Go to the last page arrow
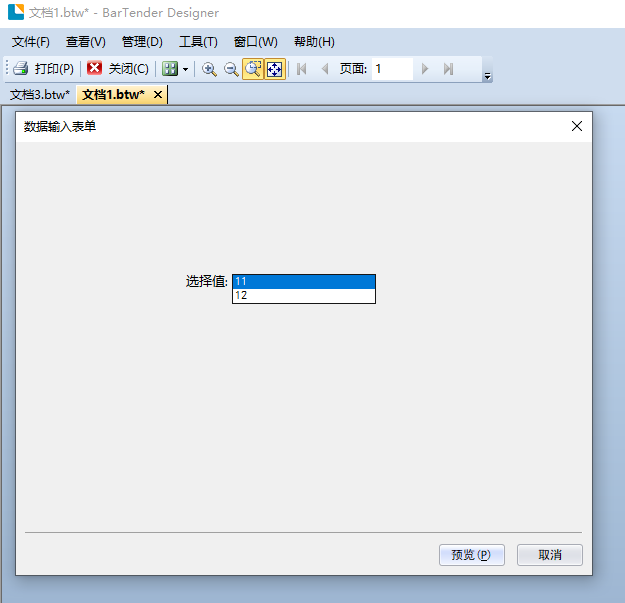Image resolution: width=625 pixels, height=603 pixels. point(448,69)
